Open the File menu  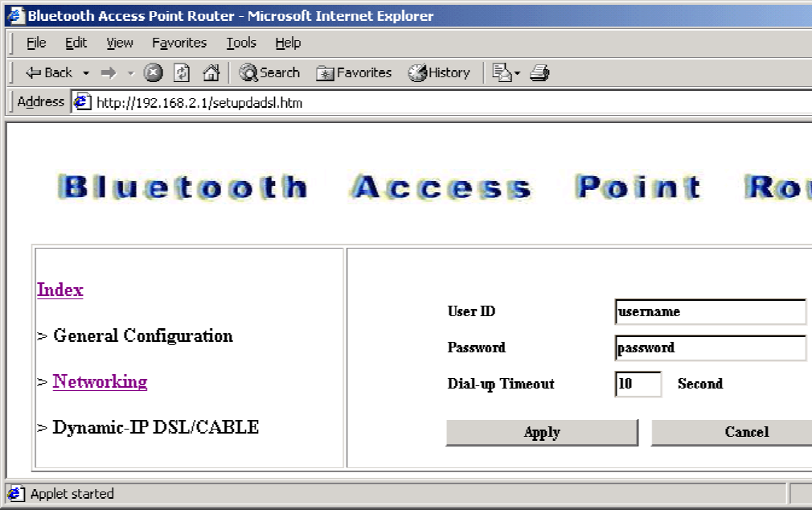tap(36, 43)
